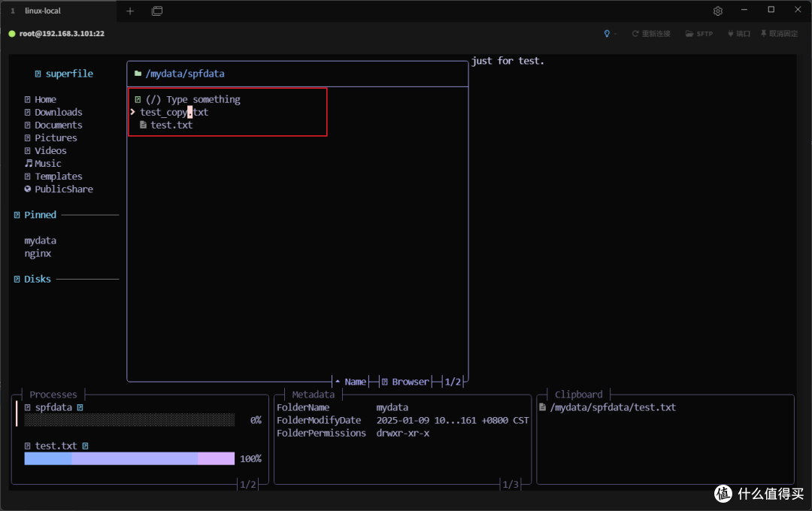This screenshot has height=511, width=812.
Task: Open the Templates sidebar entry
Action: tap(53, 177)
